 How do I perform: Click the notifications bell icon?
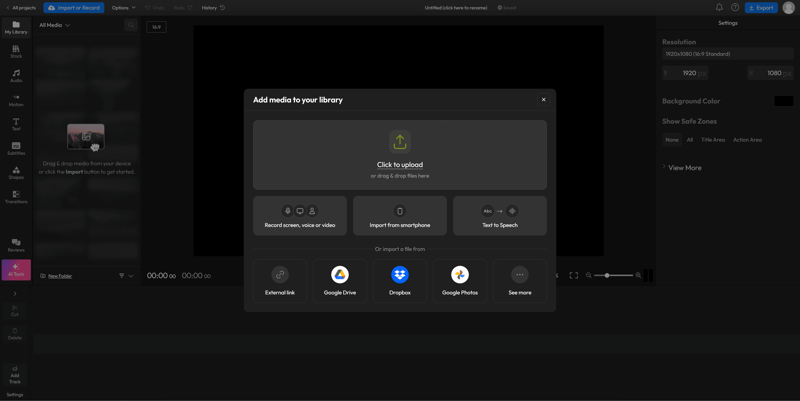719,8
